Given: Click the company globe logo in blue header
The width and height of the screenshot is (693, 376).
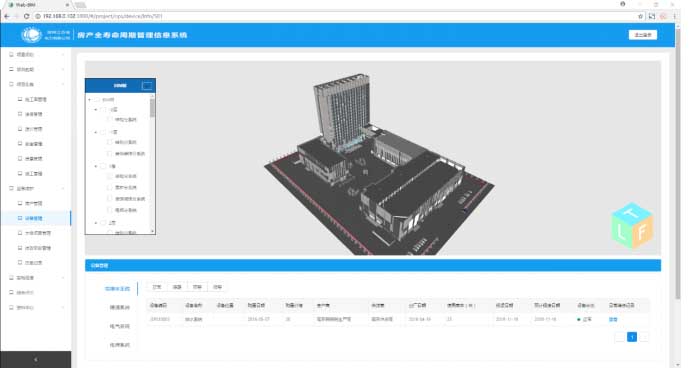Looking at the screenshot, I should tap(31, 35).
